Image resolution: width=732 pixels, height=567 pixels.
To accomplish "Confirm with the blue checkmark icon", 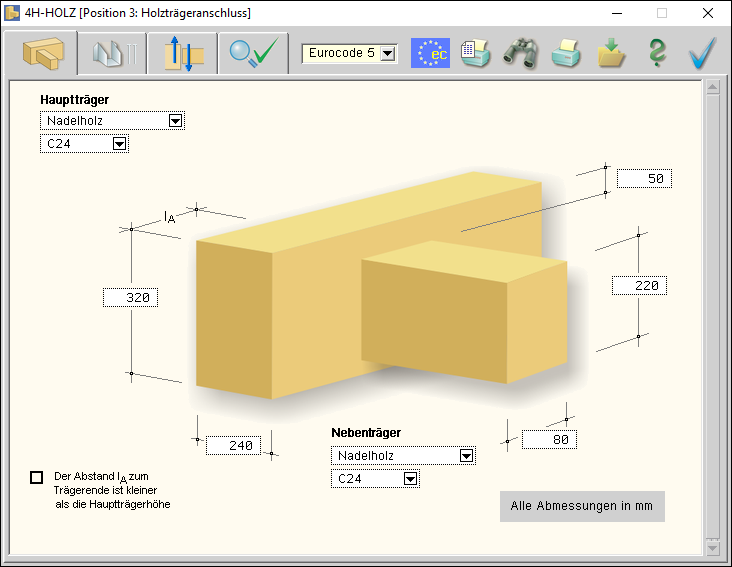I will (703, 53).
